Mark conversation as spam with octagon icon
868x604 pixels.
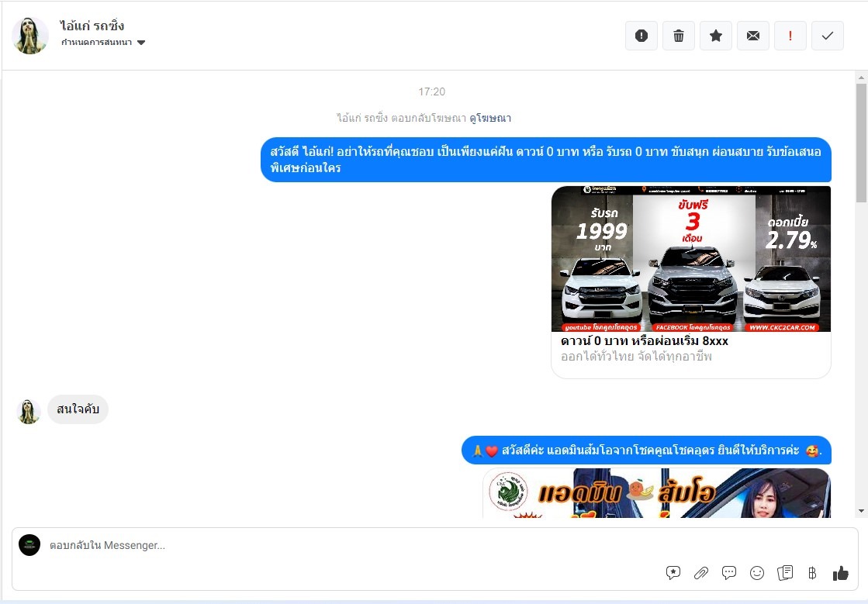(641, 36)
